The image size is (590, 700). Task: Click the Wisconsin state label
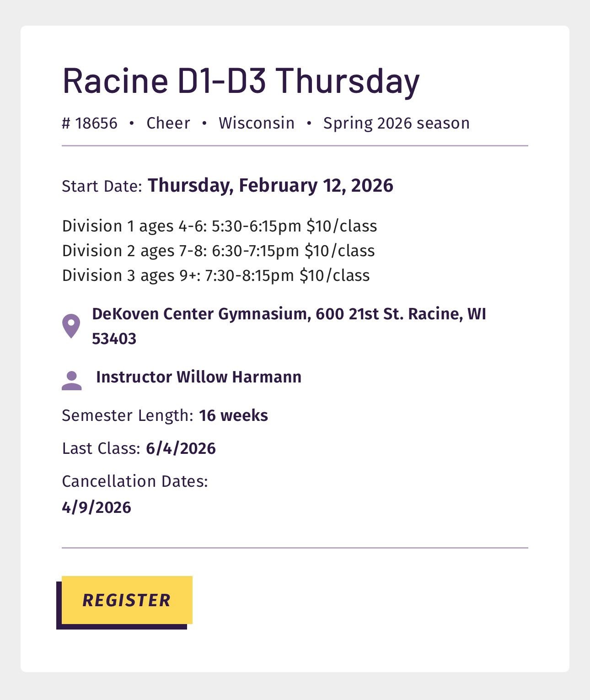pos(257,123)
